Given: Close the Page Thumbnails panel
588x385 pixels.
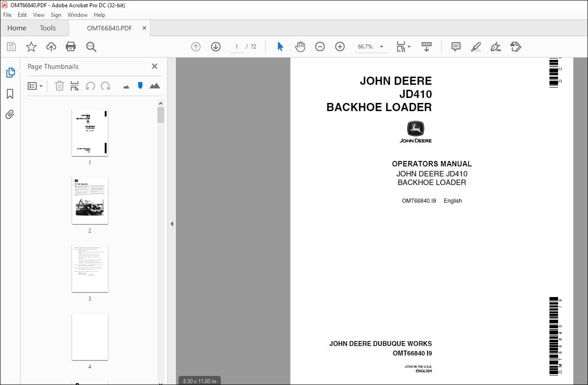Looking at the screenshot, I should point(155,66).
